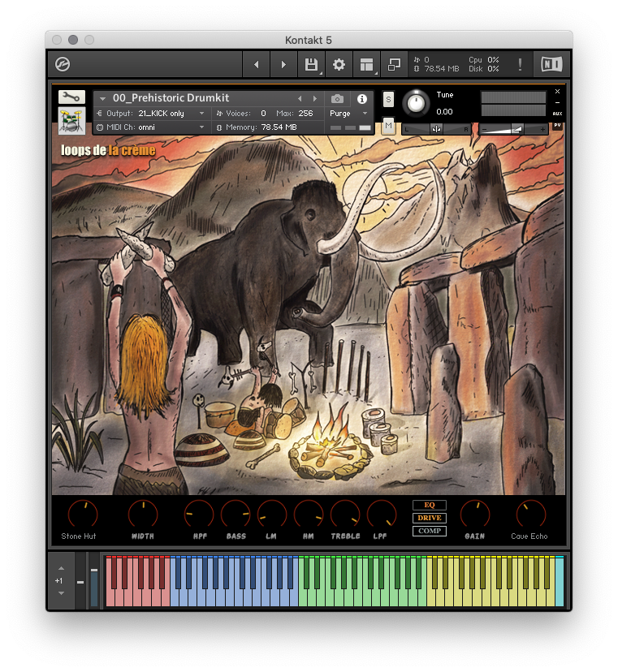Shift keyboard octave up arrow
The image size is (618, 672).
pos(61,568)
